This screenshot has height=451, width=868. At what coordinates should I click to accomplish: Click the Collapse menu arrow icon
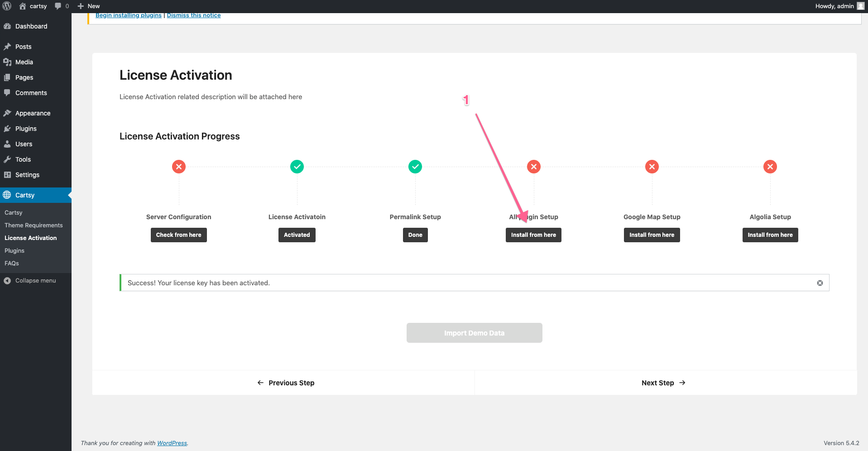pyautogui.click(x=7, y=281)
